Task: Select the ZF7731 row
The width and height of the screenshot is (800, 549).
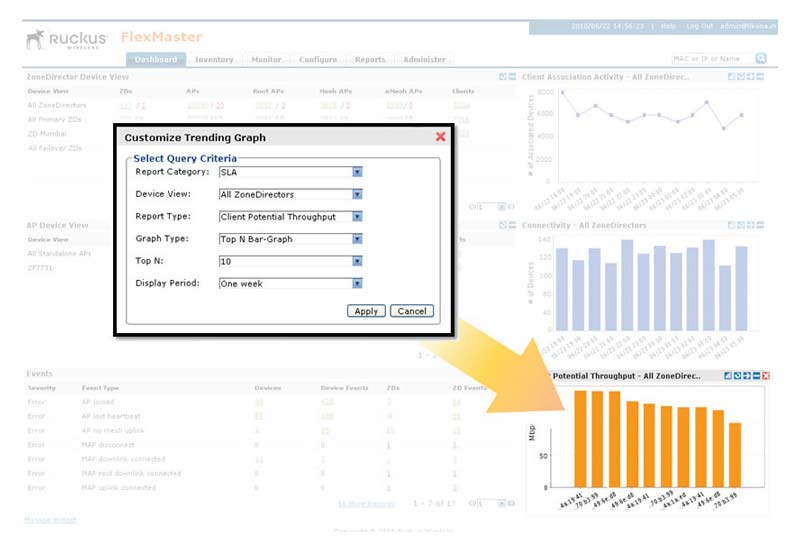Action: (40, 268)
